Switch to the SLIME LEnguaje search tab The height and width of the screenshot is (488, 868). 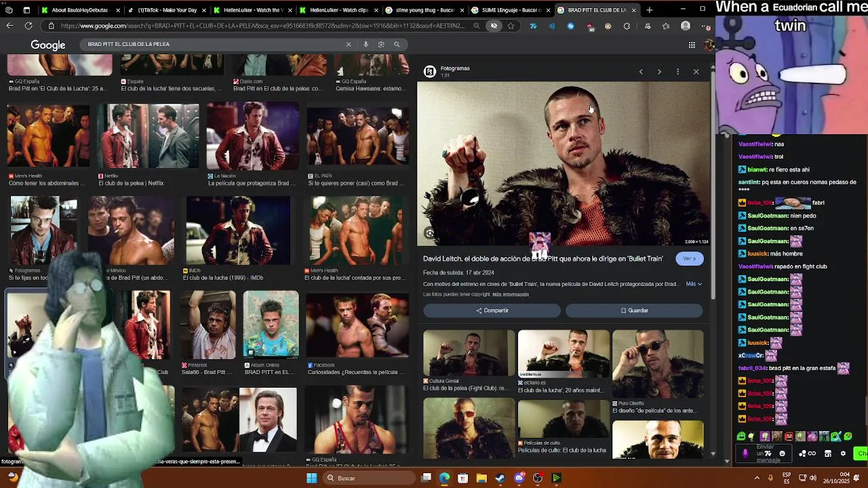[511, 10]
